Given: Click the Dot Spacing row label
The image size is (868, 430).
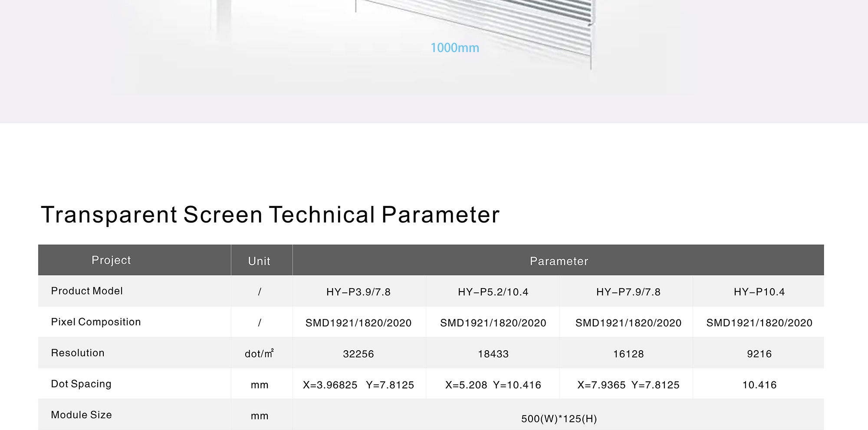Looking at the screenshot, I should point(81,384).
